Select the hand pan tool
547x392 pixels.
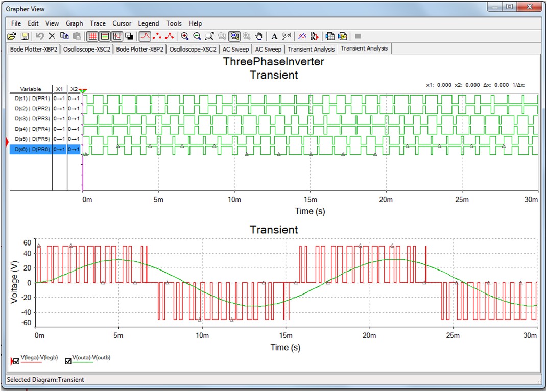[258, 36]
